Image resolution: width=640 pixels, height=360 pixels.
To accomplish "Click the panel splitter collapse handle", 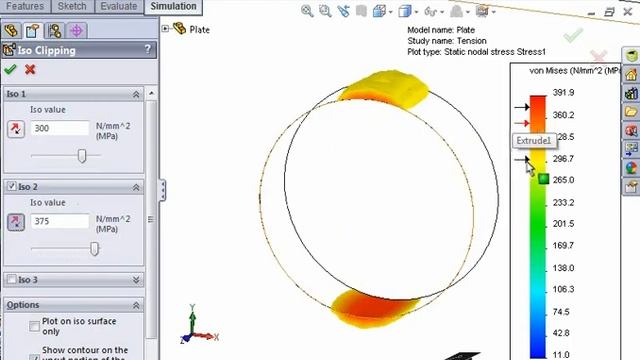I will tap(162, 190).
